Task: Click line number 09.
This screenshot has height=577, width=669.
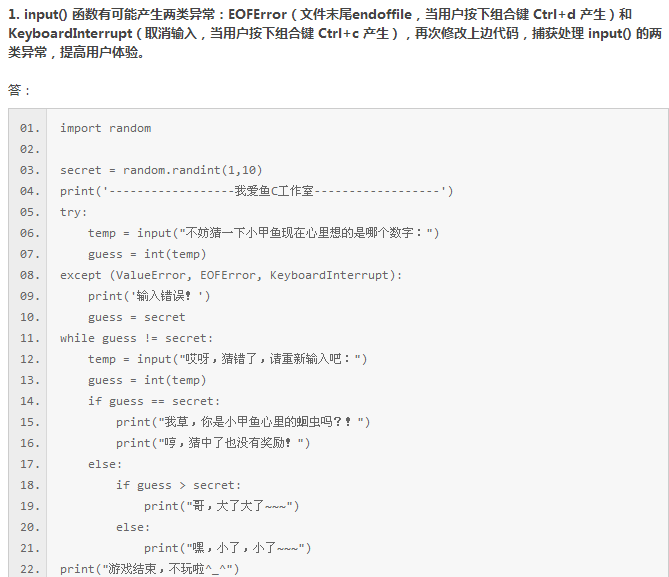Action: pyautogui.click(x=30, y=296)
